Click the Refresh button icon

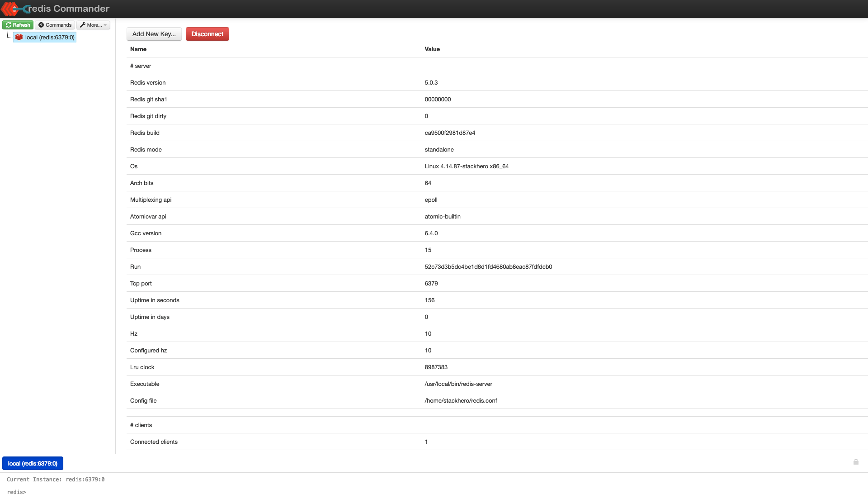pyautogui.click(x=9, y=24)
